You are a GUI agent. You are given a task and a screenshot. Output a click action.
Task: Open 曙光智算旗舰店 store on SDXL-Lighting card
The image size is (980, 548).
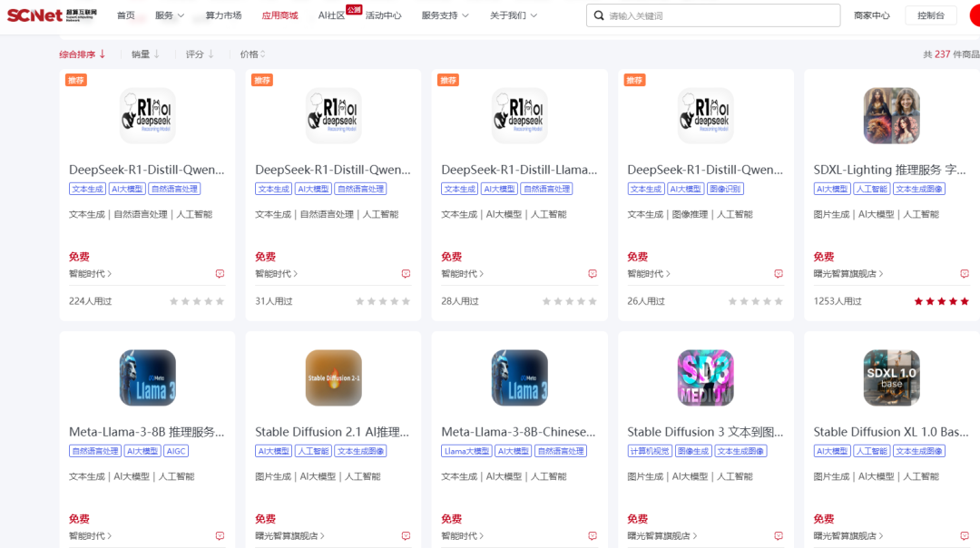point(848,274)
